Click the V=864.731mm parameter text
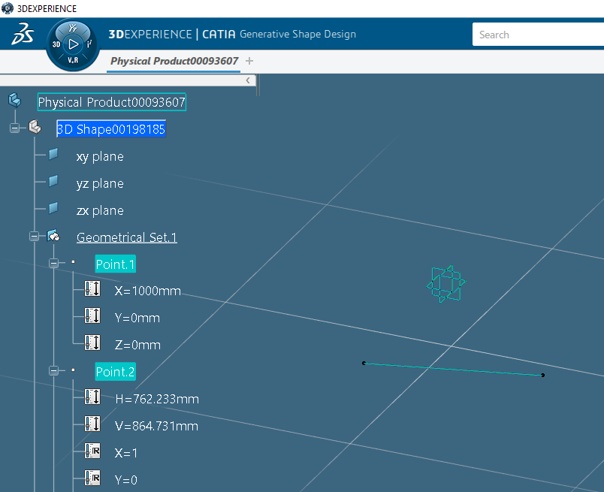The height and width of the screenshot is (492, 604). coord(156,425)
